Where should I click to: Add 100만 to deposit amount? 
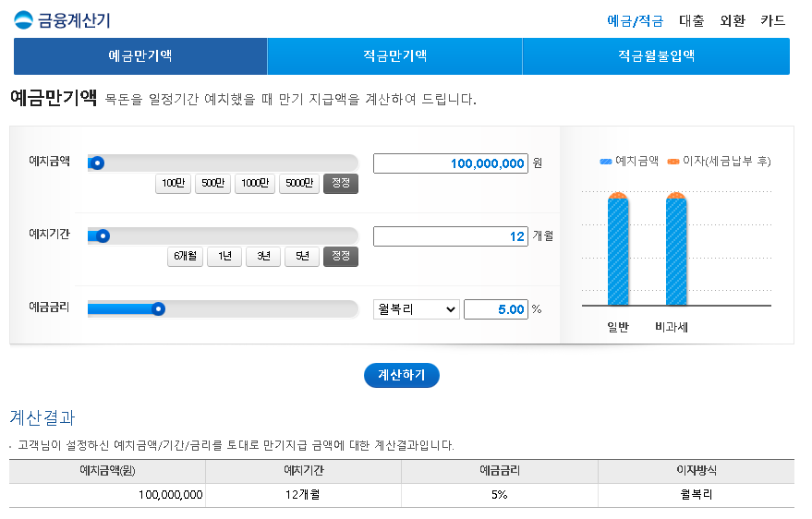173,183
